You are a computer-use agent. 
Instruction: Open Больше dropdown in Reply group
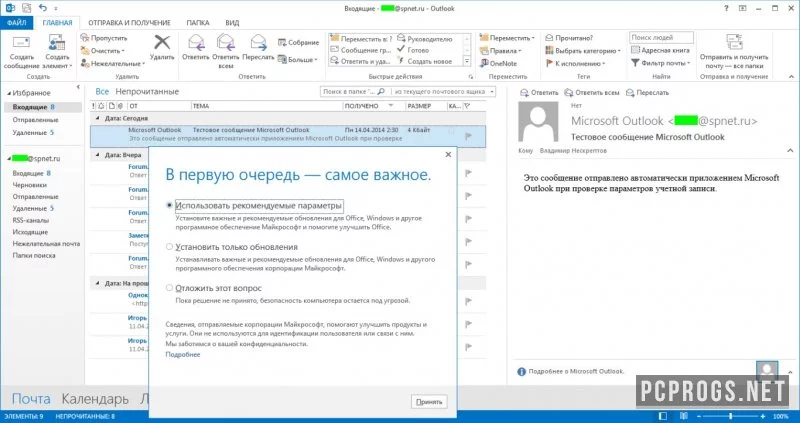tap(298, 60)
